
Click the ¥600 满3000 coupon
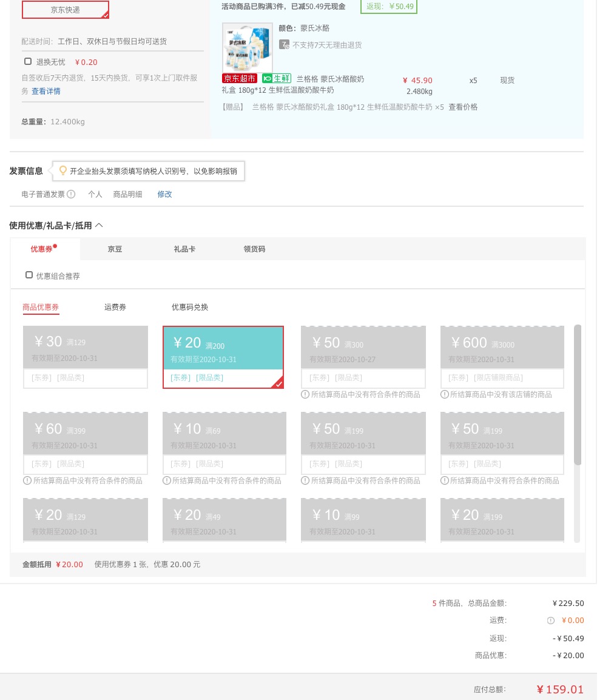(502, 357)
